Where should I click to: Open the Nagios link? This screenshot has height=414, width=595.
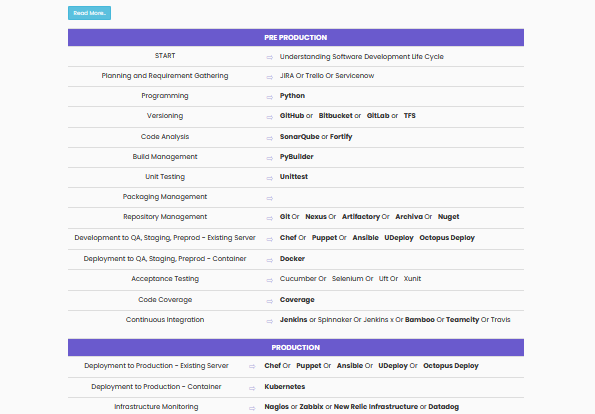click(x=277, y=406)
